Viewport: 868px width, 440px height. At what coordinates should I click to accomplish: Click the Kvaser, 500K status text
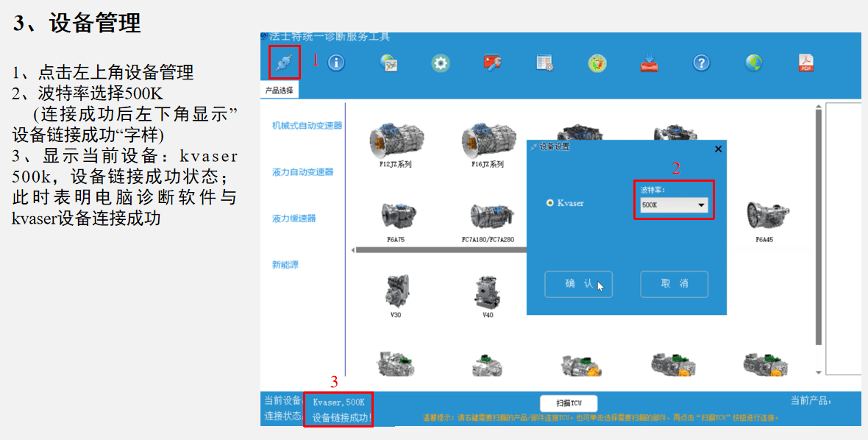point(338,402)
